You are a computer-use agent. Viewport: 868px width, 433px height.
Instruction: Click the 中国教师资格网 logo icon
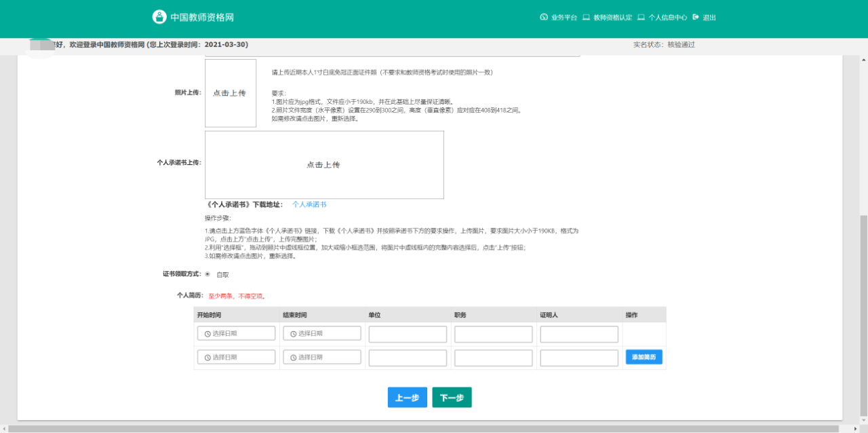[x=159, y=17]
